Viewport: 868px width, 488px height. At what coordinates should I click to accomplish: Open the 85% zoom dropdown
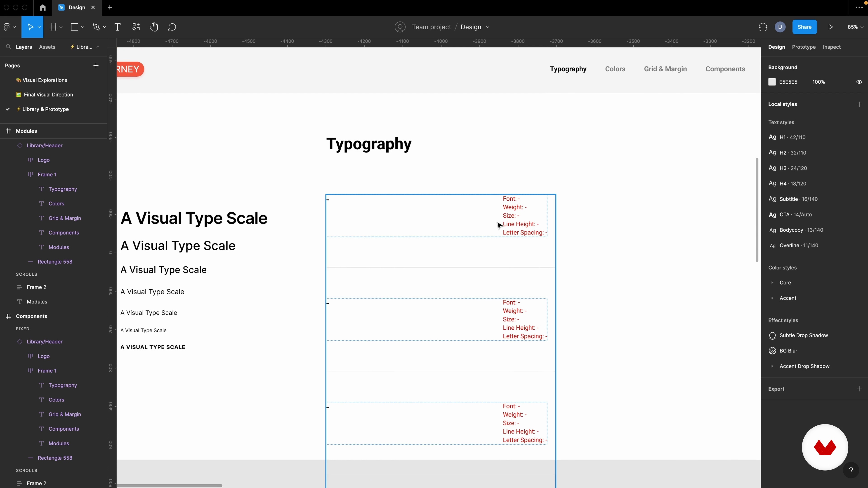pyautogui.click(x=855, y=27)
